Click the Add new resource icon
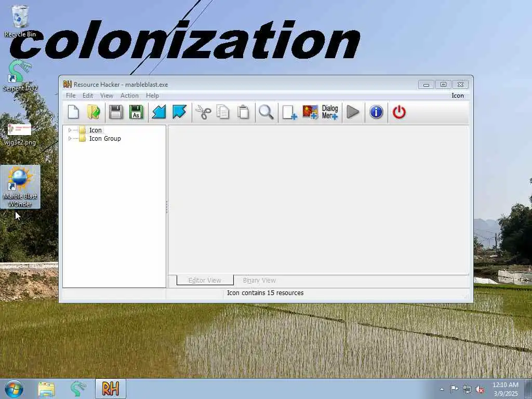The image size is (532, 399). pyautogui.click(x=289, y=112)
